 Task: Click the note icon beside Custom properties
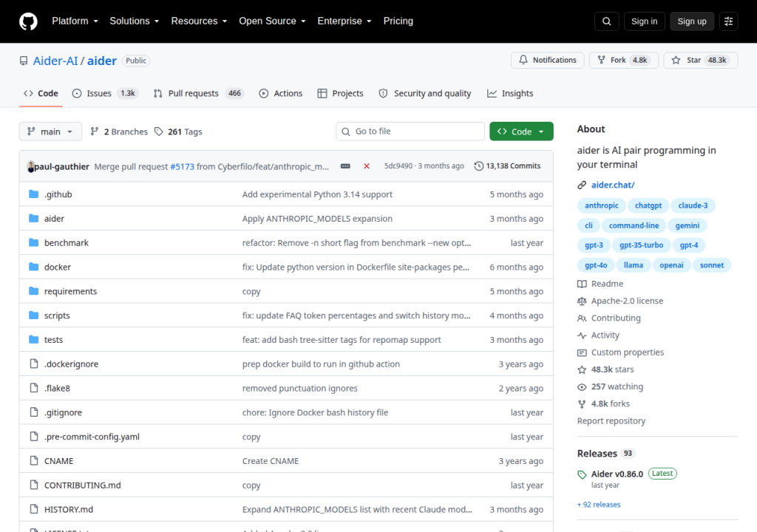pyautogui.click(x=582, y=353)
